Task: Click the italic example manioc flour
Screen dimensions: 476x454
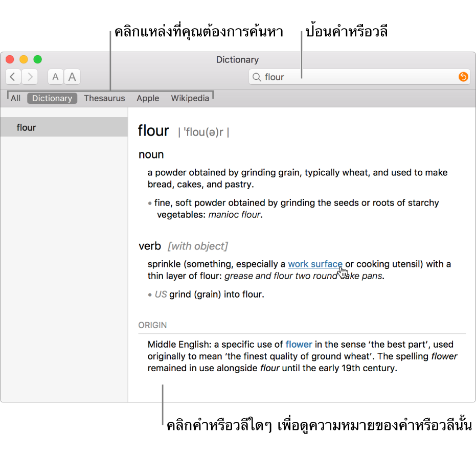Action: [x=234, y=215]
